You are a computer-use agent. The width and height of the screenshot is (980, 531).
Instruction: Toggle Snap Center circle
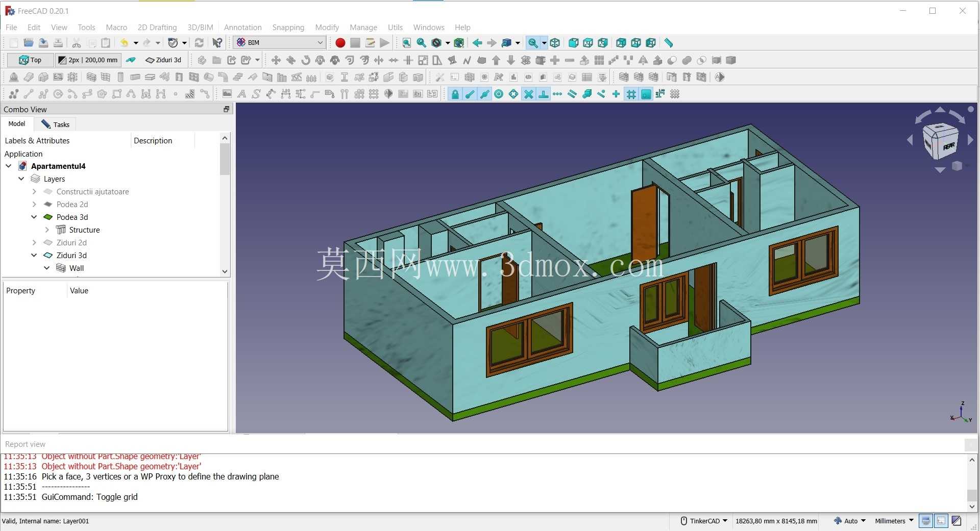pos(499,94)
